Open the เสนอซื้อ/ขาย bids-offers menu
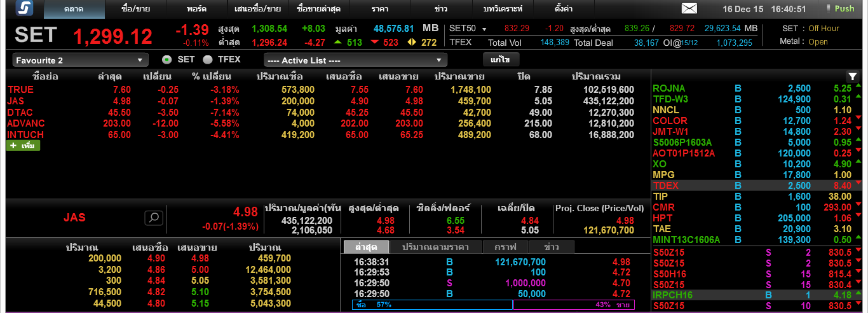 click(257, 9)
